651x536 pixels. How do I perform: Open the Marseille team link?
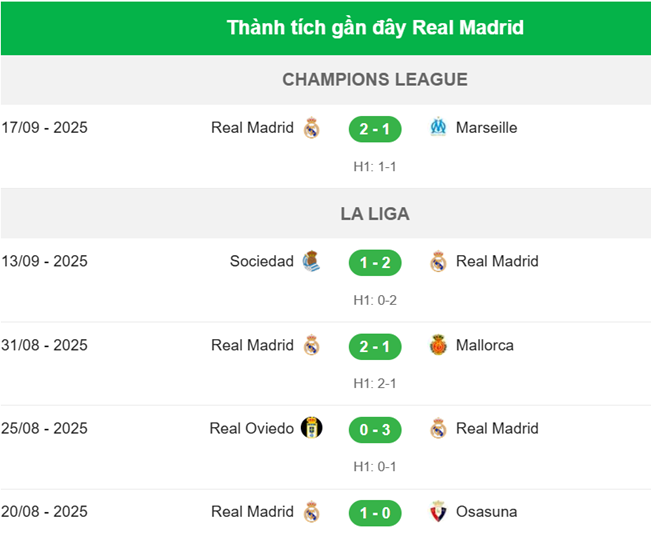pyautogui.click(x=486, y=128)
